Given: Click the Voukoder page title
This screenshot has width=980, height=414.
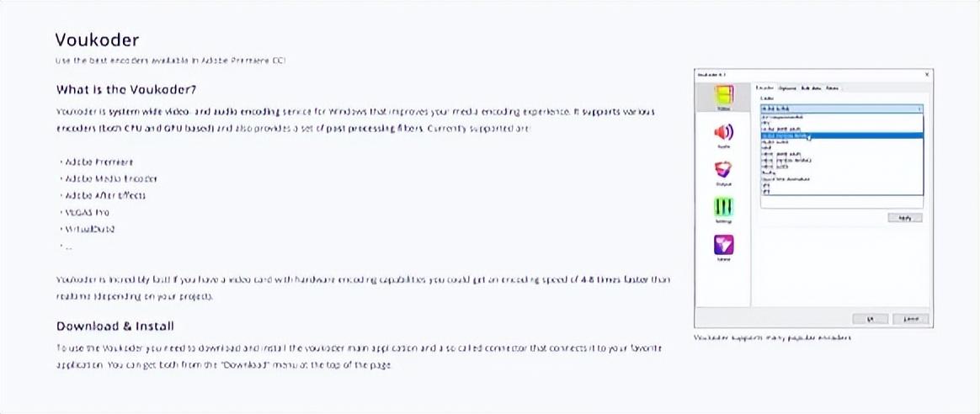Looking at the screenshot, I should pos(97,40).
